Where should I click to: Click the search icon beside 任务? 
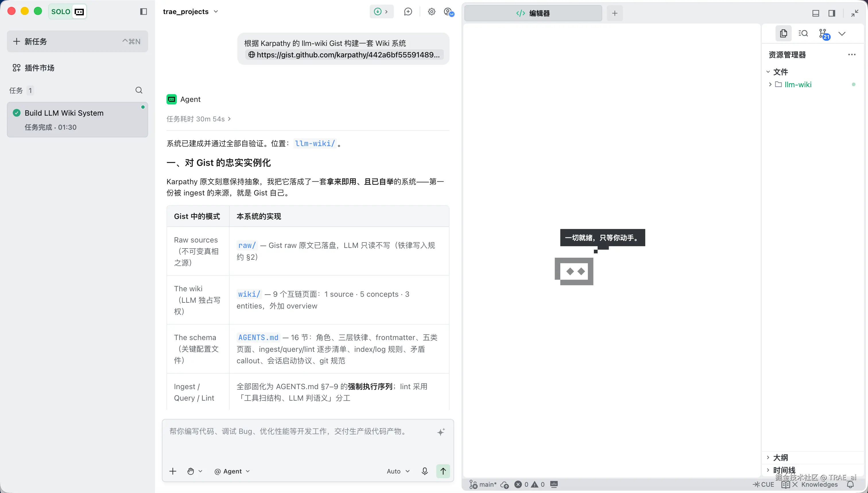tap(139, 90)
